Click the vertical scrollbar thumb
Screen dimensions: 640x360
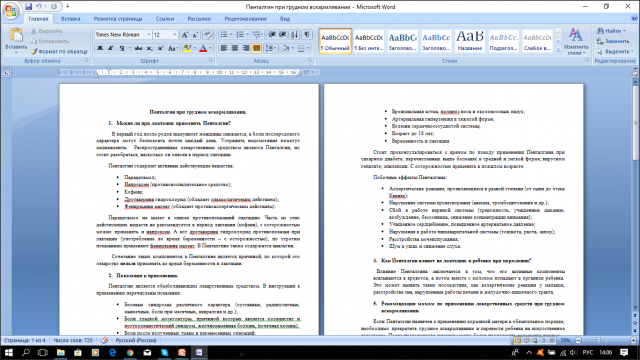[x=636, y=122]
